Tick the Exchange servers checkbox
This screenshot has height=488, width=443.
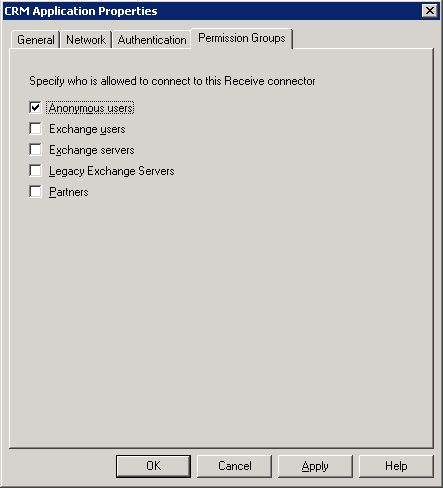35,150
